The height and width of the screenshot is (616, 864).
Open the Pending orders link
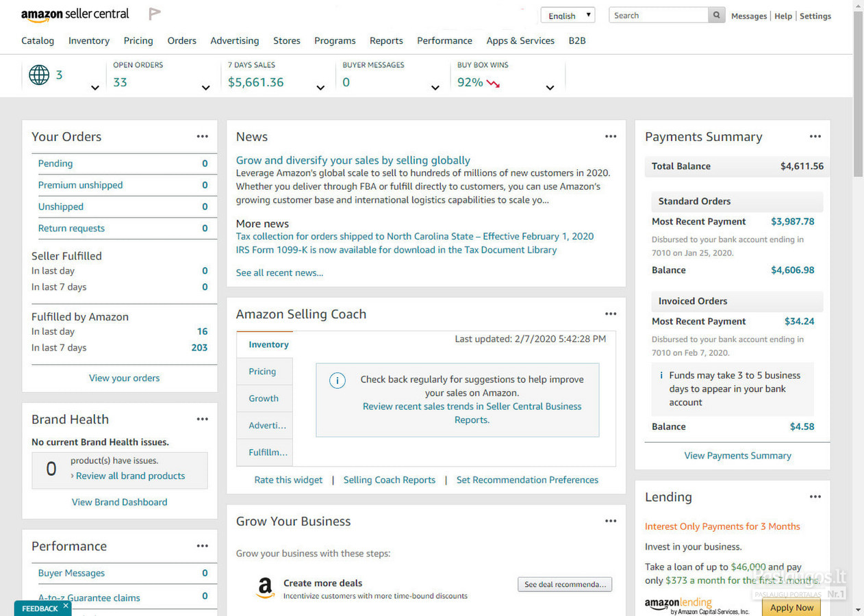[x=55, y=164]
